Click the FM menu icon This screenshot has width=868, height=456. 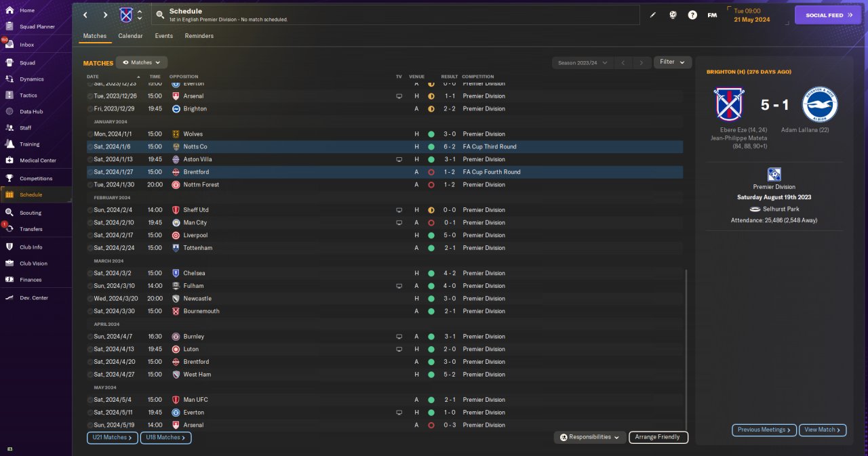click(712, 15)
